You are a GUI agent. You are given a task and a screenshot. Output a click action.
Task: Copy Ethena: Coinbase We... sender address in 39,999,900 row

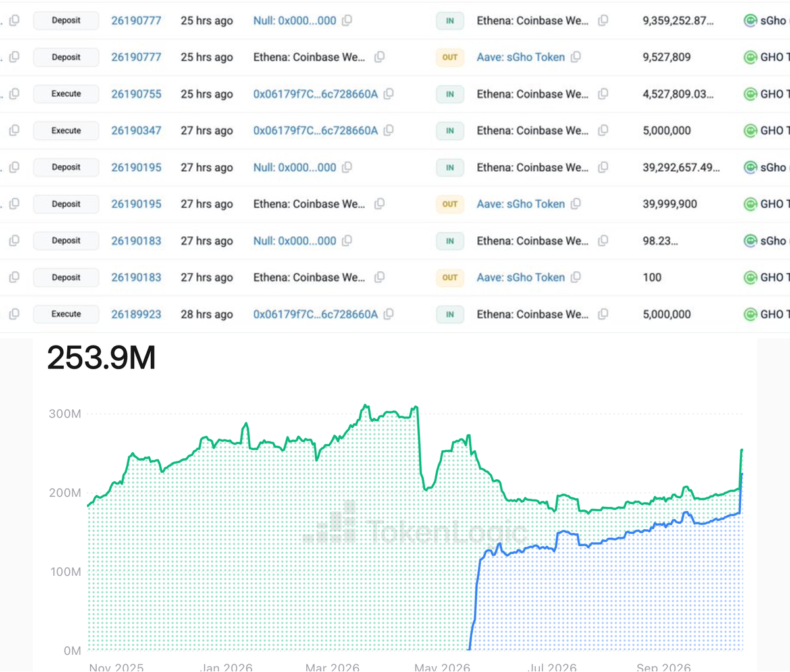[380, 204]
